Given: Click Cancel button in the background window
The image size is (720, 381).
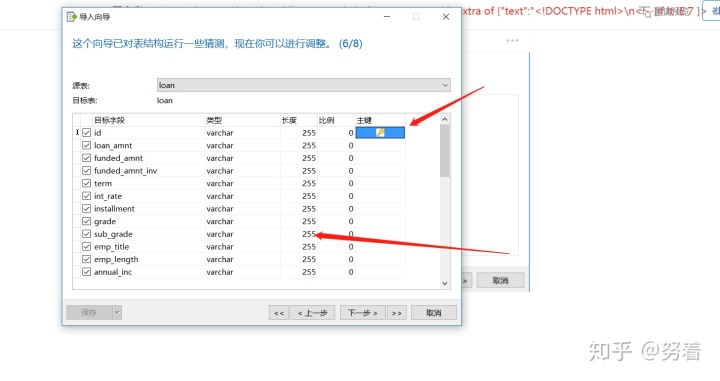Looking at the screenshot, I should coord(501,280).
